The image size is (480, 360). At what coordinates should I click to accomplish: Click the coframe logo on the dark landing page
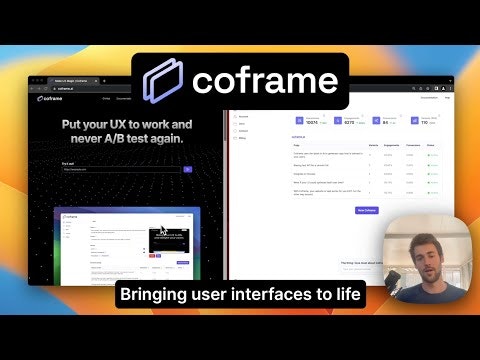pos(50,99)
